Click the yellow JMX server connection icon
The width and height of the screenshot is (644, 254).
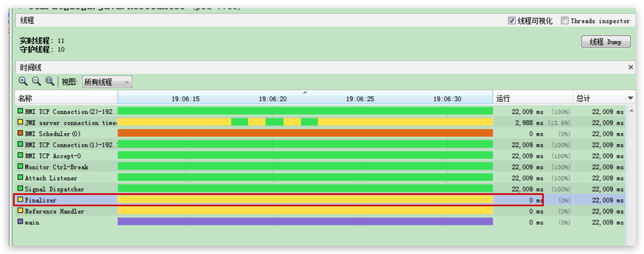pos(20,122)
